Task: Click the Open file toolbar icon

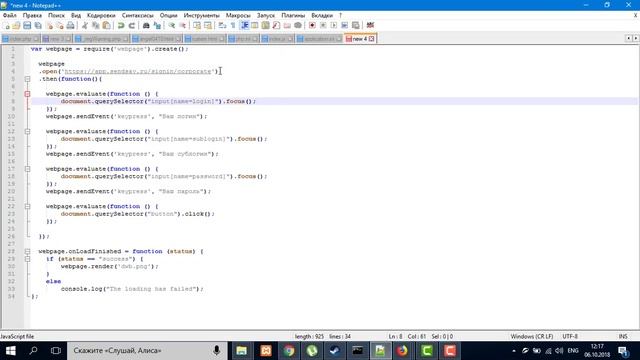Action: (16, 25)
